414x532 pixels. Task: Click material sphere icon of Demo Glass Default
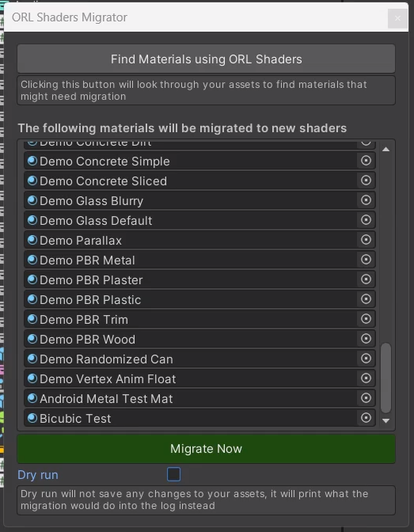32,220
